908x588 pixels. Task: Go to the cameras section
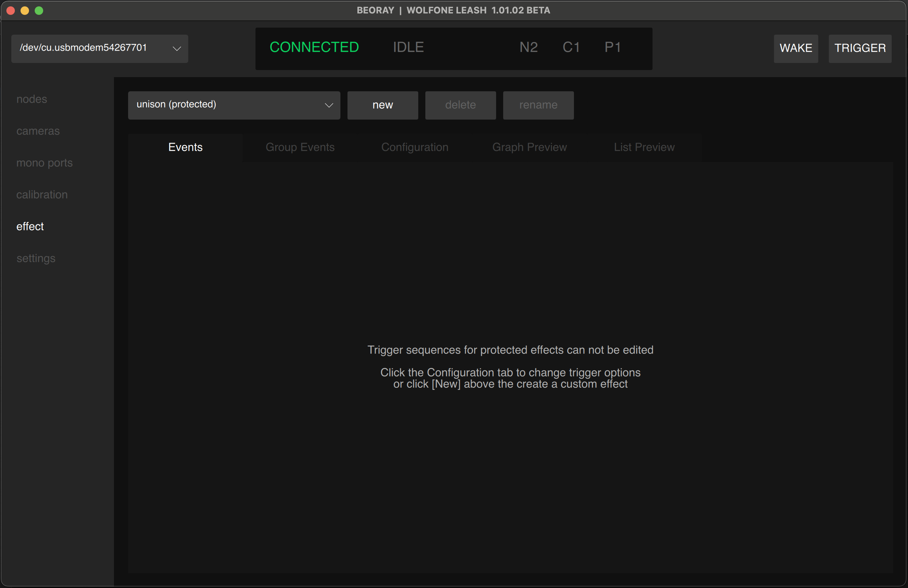pos(38,131)
